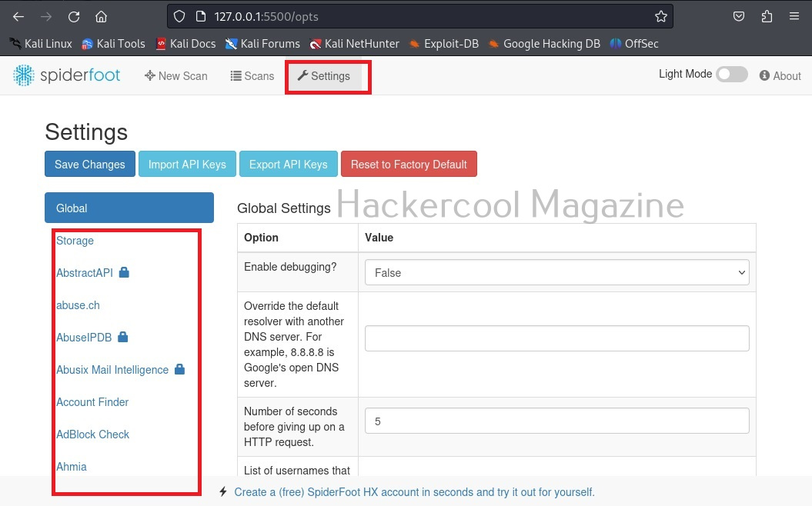
Task: Click the browser address bar URL
Action: 266,17
